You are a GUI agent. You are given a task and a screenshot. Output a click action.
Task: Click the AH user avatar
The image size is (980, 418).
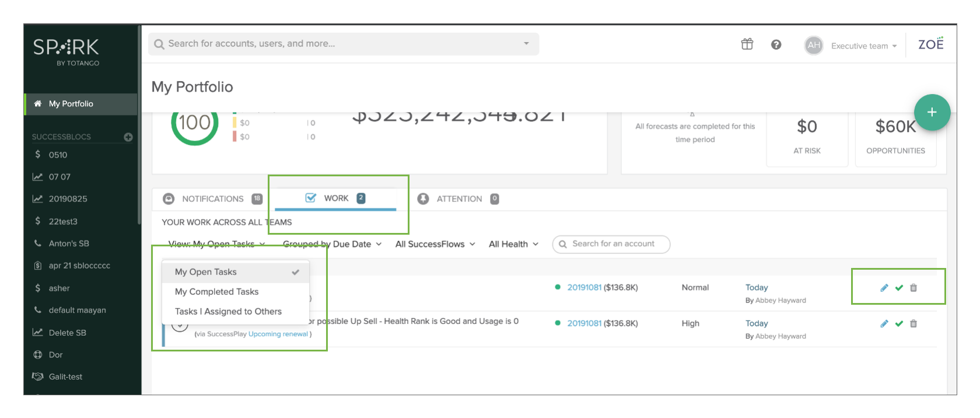coord(814,45)
